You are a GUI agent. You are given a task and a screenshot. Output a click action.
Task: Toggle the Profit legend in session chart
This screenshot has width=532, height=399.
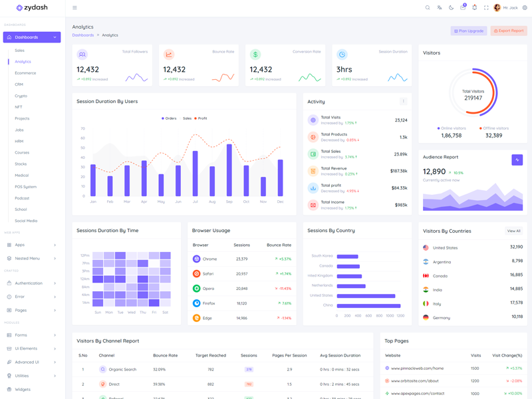point(201,118)
